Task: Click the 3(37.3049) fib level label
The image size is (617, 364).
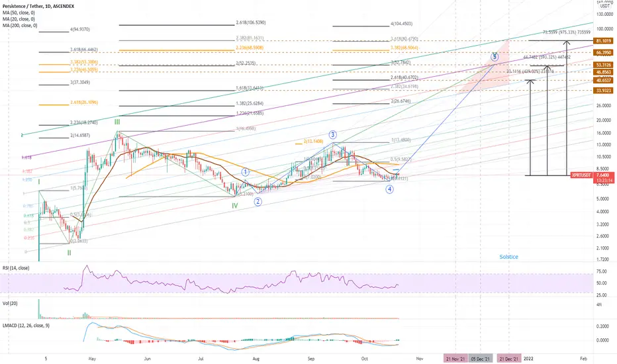Action: (80, 83)
